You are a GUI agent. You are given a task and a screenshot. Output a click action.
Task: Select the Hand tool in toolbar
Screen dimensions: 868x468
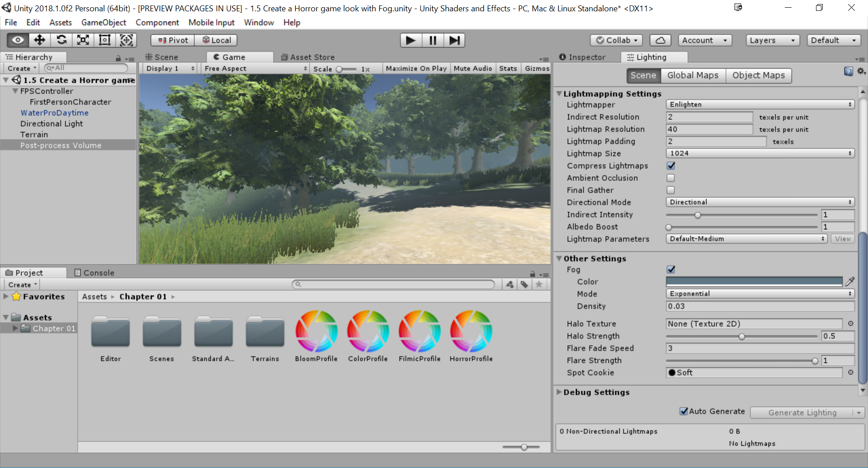coord(18,40)
